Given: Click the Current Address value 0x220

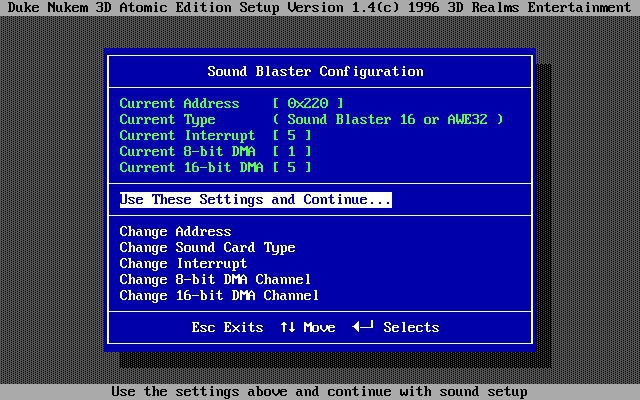Looking at the screenshot, I should coord(308,103).
